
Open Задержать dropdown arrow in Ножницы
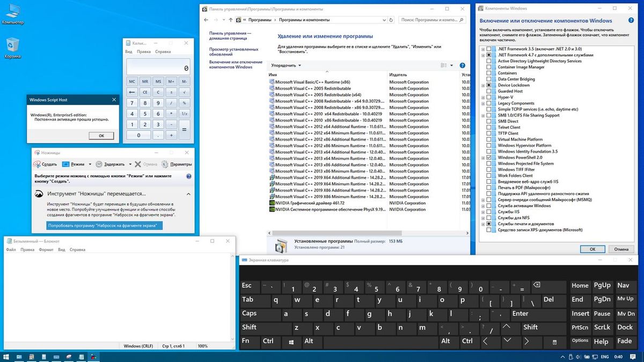pos(129,164)
